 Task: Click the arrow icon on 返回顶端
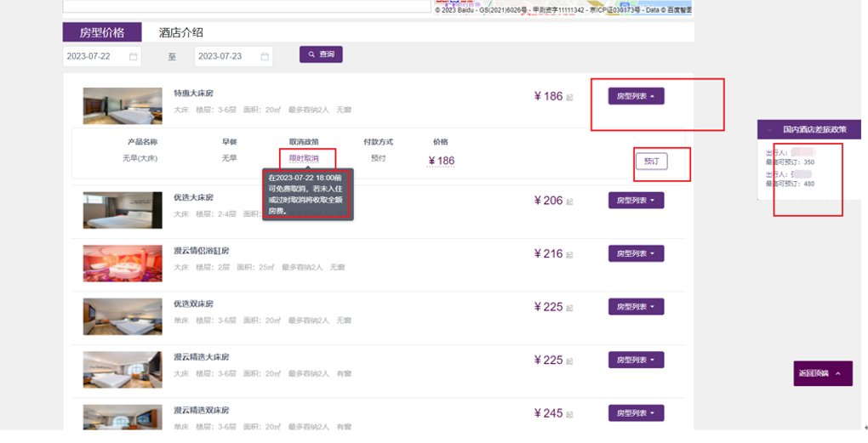838,373
